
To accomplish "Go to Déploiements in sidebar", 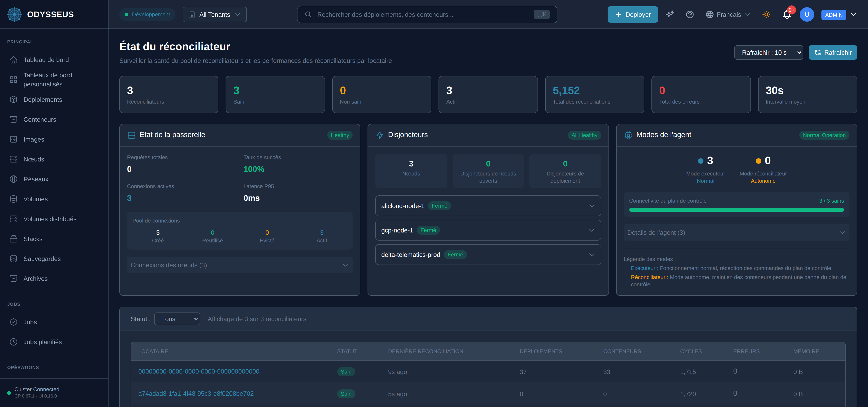I will (54, 99).
